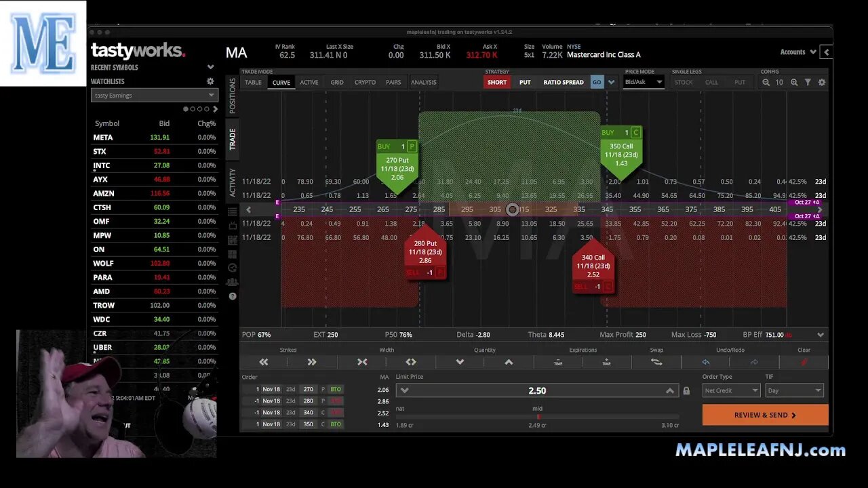Image resolution: width=868 pixels, height=488 pixels.
Task: Open the watchlists settings gear
Action: pyautogui.click(x=210, y=81)
